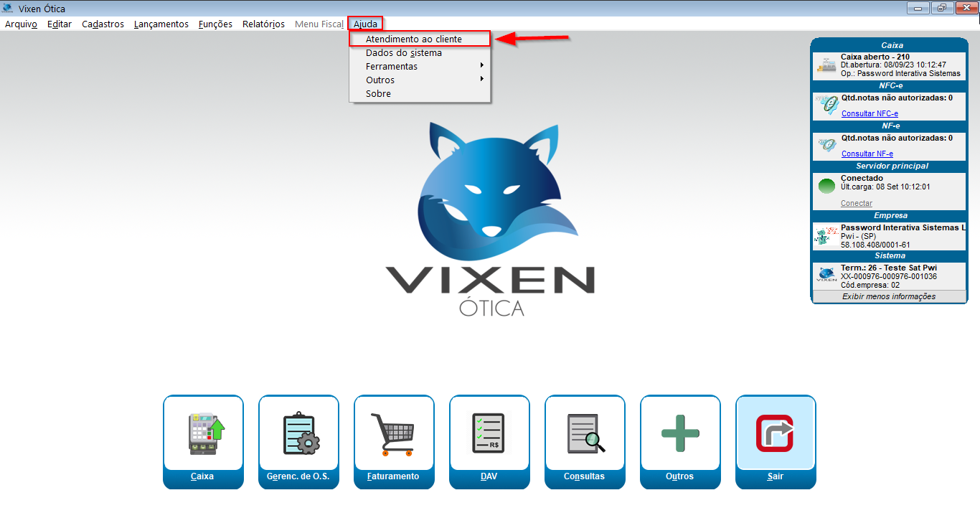Click the cash register icon in Caixa panel

[x=826, y=65]
